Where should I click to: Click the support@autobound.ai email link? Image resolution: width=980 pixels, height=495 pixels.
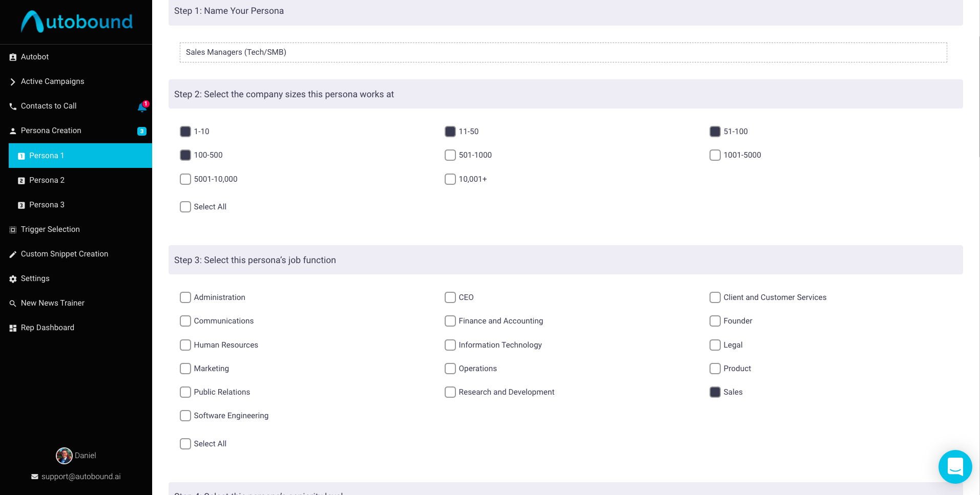tap(81, 477)
